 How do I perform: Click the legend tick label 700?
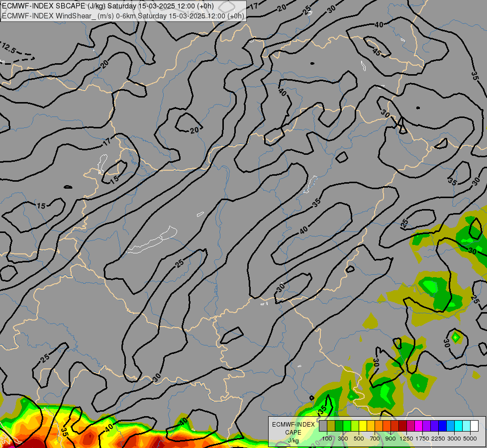coord(375,439)
